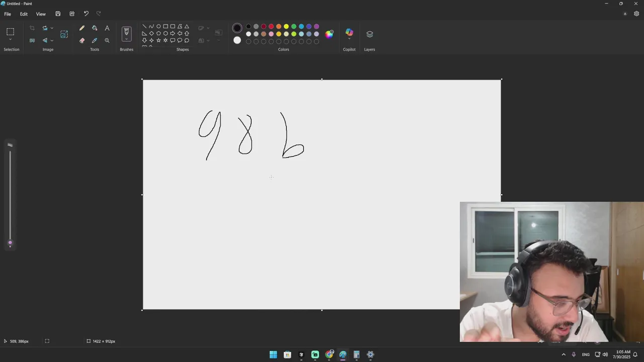Click the brush size slider handle
644x362 pixels.
point(10,243)
